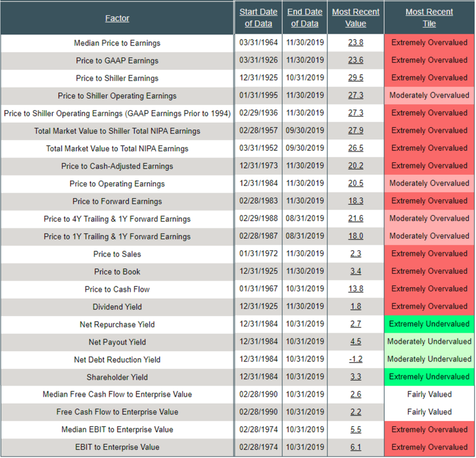This screenshot has height=458, width=476.
Task: Open the 2.7 Net Repurchase Yield value
Action: point(356,324)
